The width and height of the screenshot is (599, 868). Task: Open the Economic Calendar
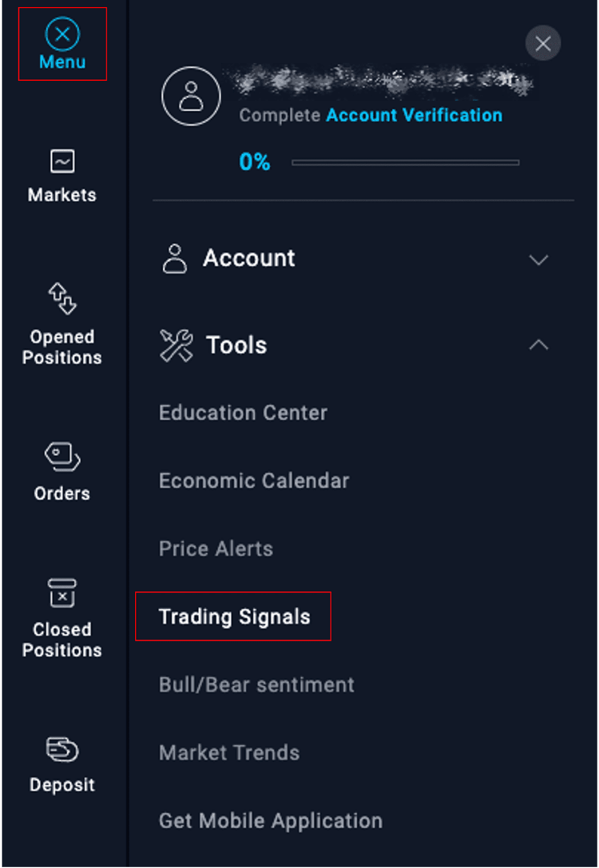tap(253, 481)
